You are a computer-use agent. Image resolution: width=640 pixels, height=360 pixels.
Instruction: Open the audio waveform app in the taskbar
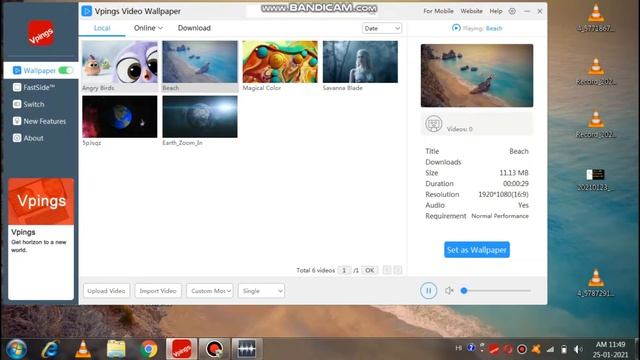pos(247,349)
